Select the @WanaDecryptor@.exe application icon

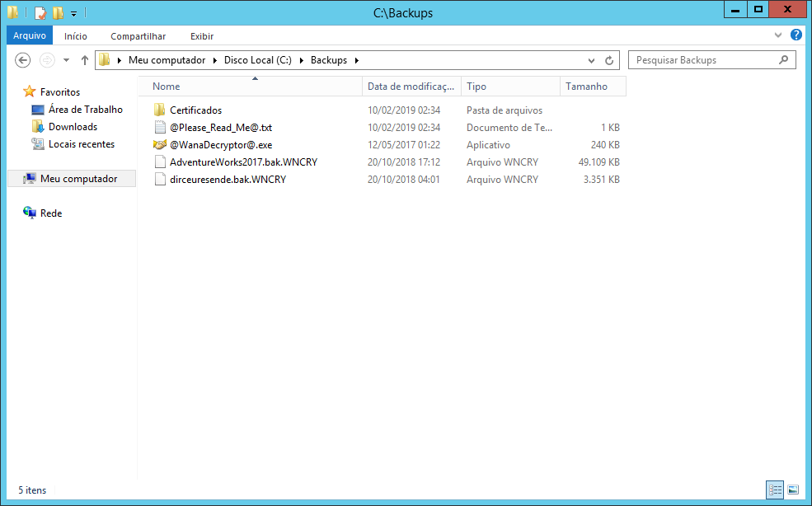click(x=160, y=145)
